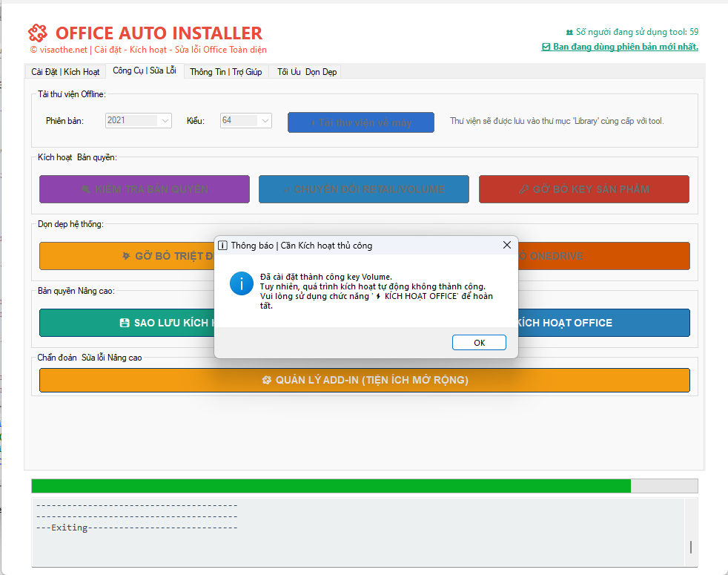
Task: Click the 'Số người đang sử dụng tool: 59' text
Action: 637,32
